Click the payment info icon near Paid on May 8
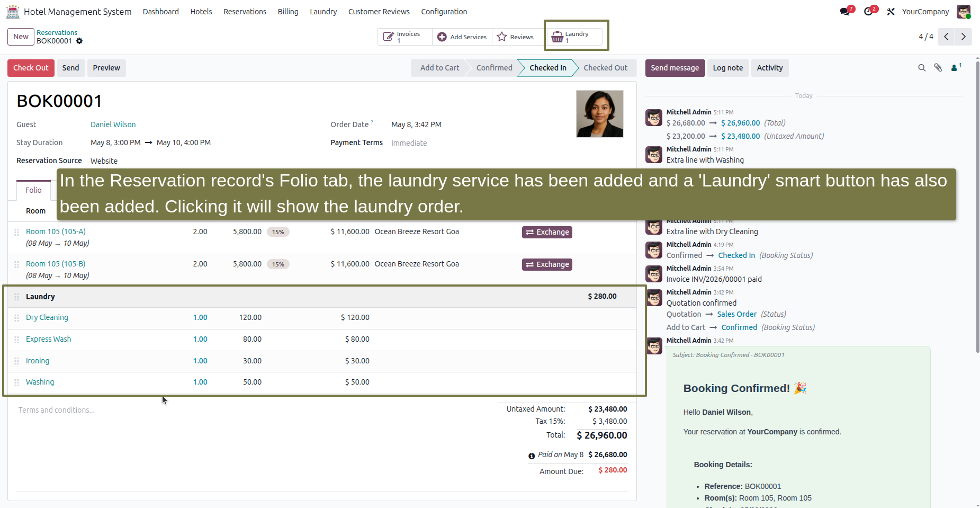This screenshot has width=980, height=508. point(532,456)
